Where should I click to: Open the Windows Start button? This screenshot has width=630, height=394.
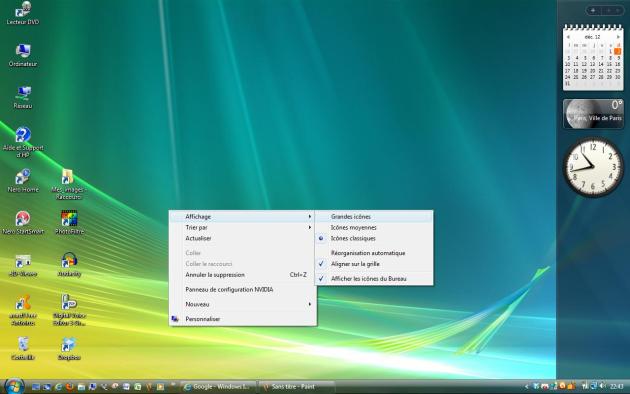click(14, 386)
